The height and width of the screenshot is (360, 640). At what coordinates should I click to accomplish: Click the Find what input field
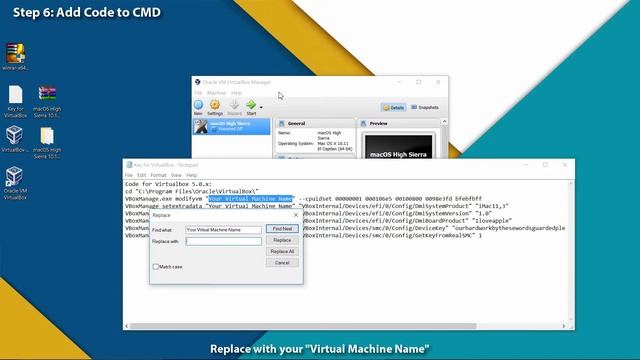pyautogui.click(x=223, y=230)
